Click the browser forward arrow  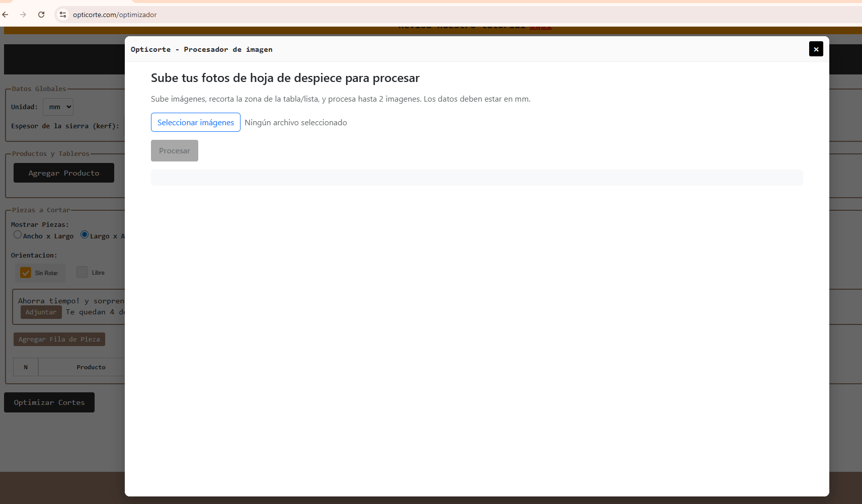click(23, 15)
